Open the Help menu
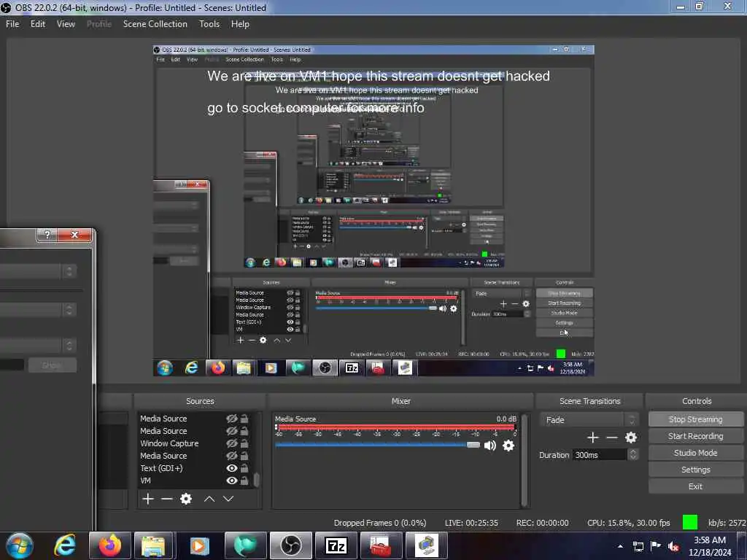747x560 pixels. click(240, 24)
